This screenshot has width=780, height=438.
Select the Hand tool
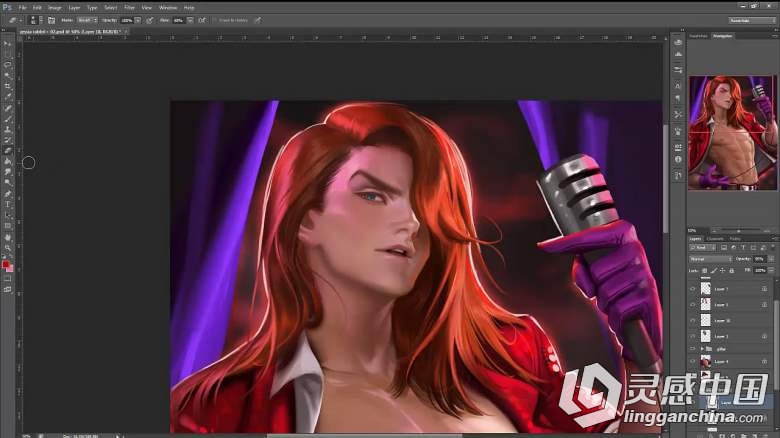(x=7, y=237)
